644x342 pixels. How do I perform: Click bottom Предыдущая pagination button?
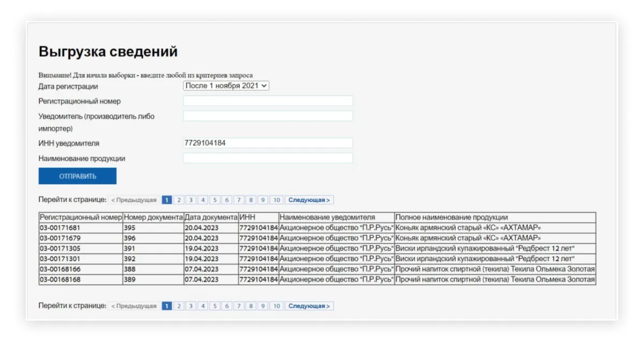click(x=134, y=306)
